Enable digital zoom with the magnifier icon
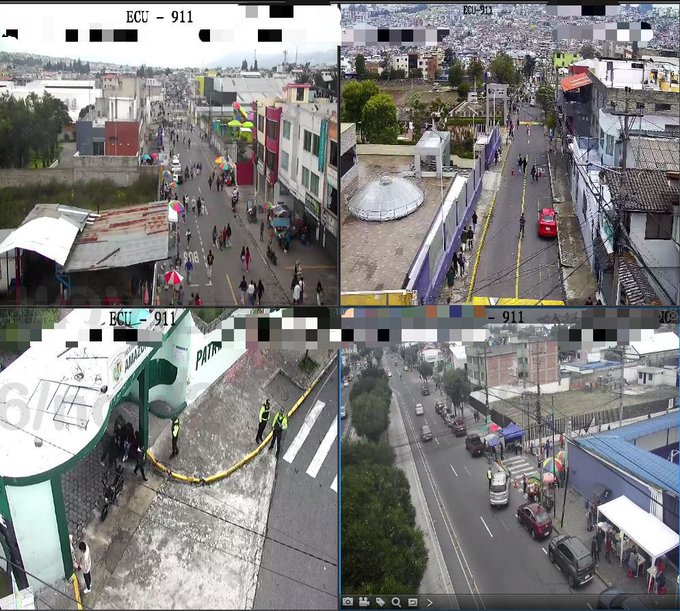 coord(396,602)
